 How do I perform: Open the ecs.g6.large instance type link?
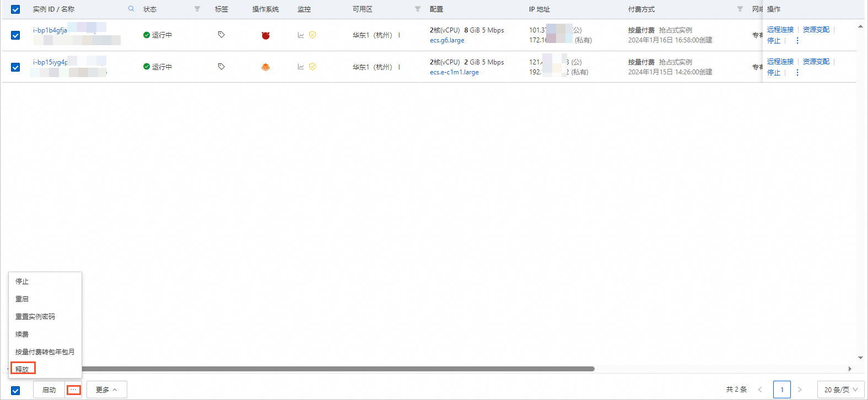pos(447,40)
